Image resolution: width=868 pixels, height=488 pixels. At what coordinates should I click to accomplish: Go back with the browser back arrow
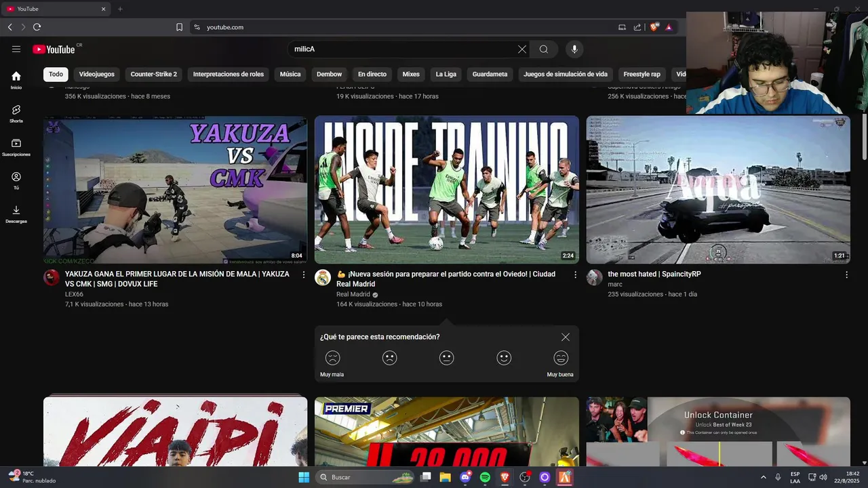point(10,27)
